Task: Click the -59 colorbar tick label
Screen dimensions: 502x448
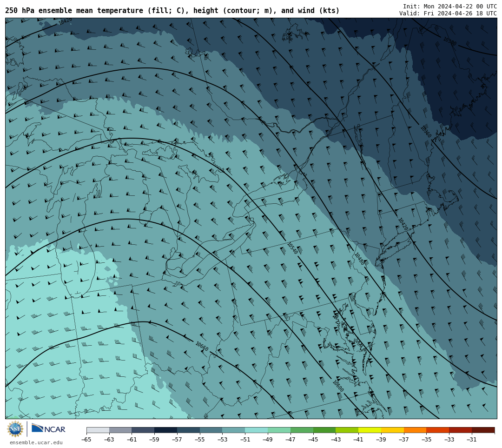Action: [154, 439]
